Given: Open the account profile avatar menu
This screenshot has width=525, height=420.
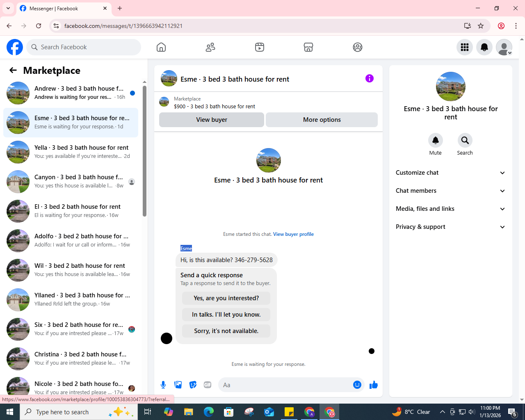Looking at the screenshot, I should coord(504,47).
